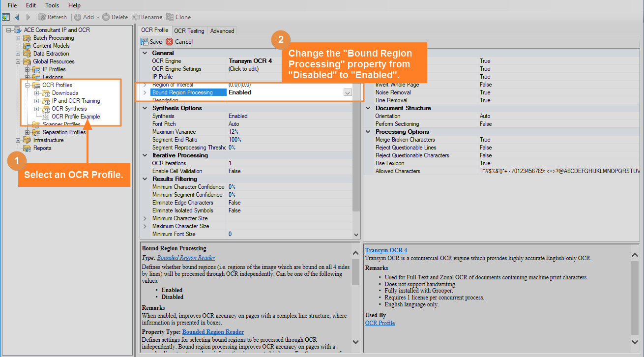
Task: Click the Minimum Font Size value field
Action: (290, 234)
